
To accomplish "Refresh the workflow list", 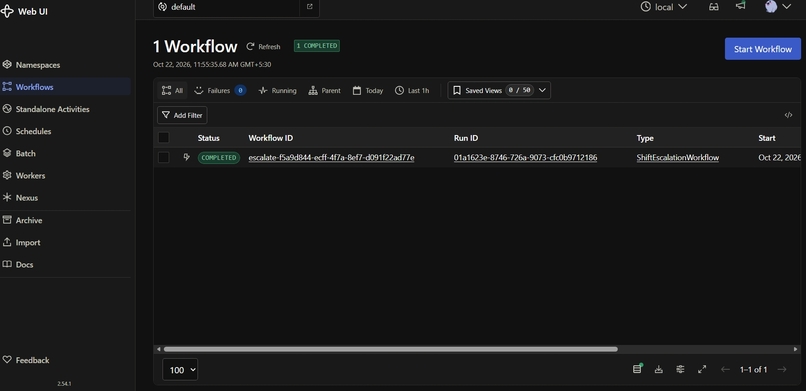I will pyautogui.click(x=263, y=47).
